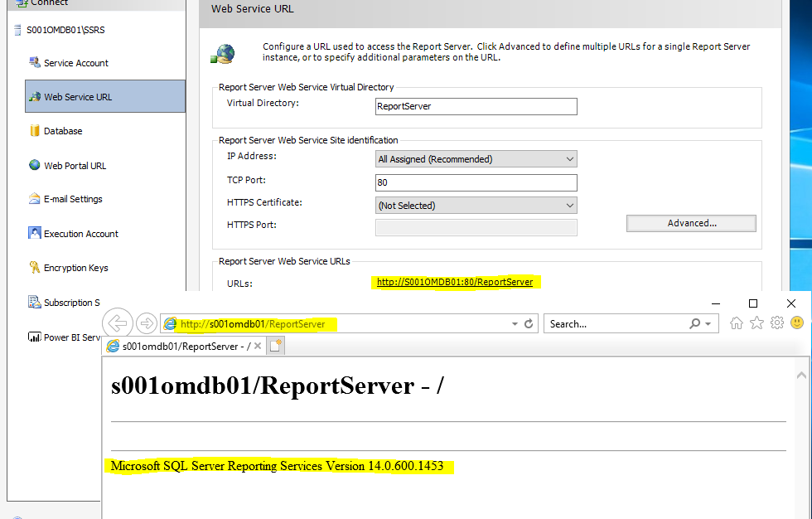Screen dimensions: 812x519
Task: Open the search provider dropdown arrow
Action: [x=708, y=324]
